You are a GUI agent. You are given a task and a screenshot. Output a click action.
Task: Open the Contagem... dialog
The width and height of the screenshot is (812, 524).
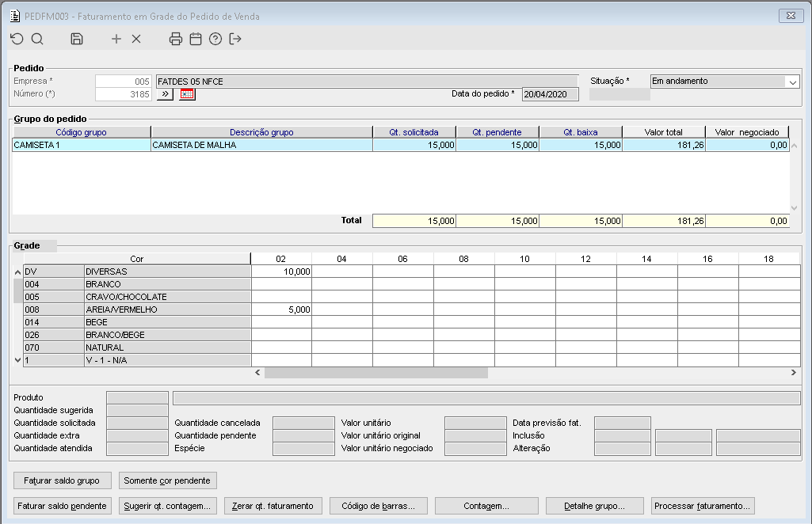(x=486, y=506)
